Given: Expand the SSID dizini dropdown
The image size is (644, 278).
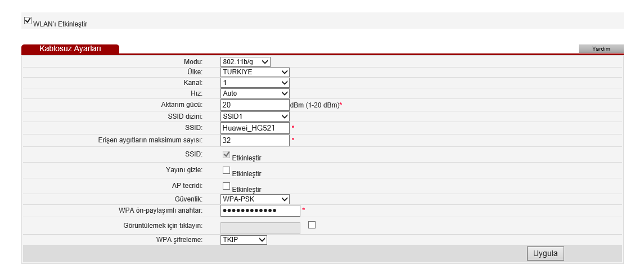Looking at the screenshot, I should (x=255, y=116).
